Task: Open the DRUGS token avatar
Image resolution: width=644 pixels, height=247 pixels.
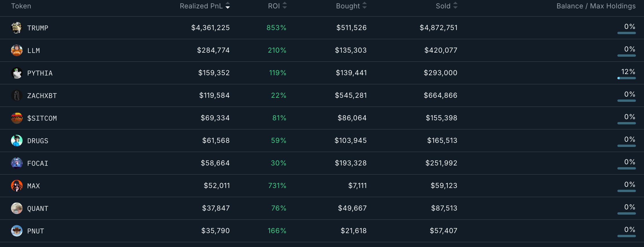Action: [16, 141]
